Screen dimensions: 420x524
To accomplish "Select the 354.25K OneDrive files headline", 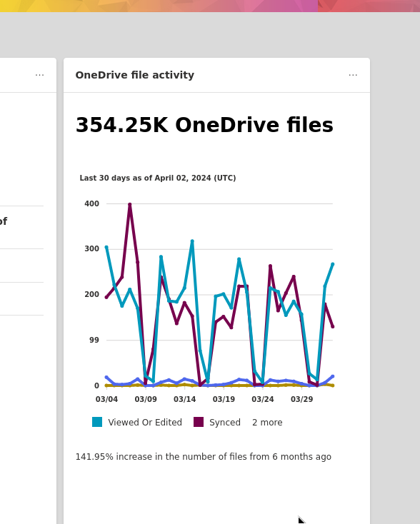I will coord(204,125).
